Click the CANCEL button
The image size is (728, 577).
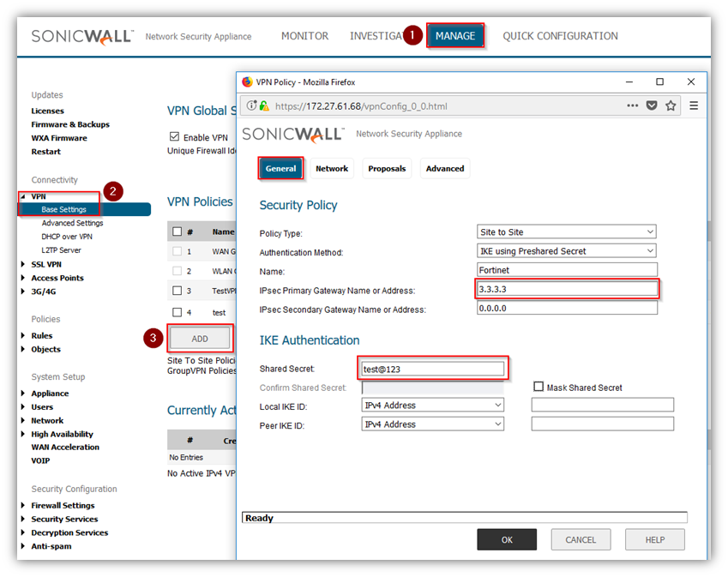[581, 539]
